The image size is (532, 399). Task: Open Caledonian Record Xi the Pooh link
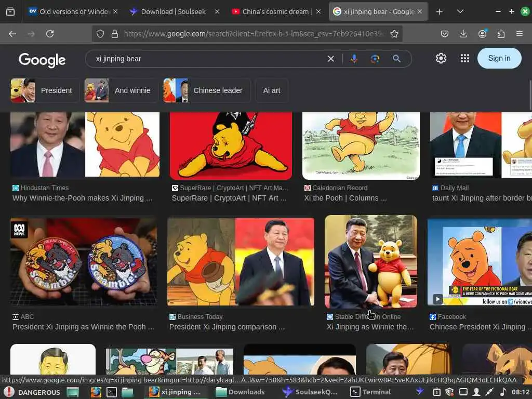click(345, 198)
